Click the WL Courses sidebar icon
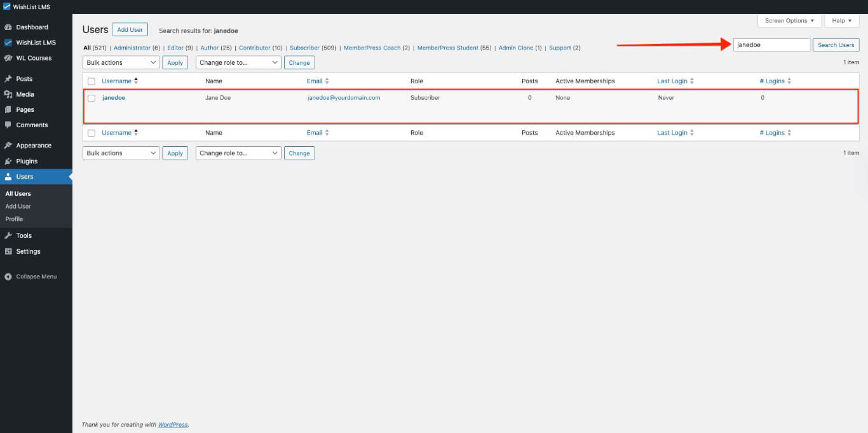 [8, 58]
